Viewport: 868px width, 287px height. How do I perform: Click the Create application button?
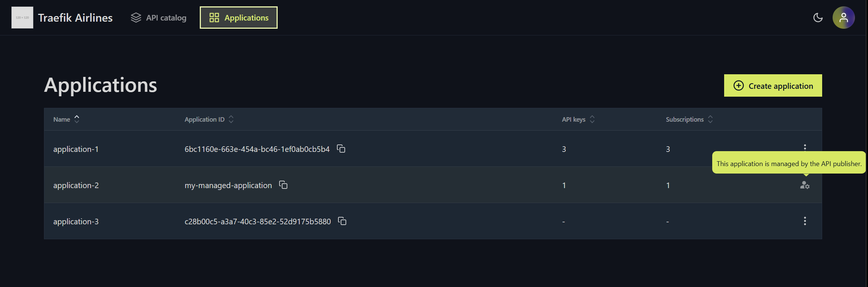773,85
